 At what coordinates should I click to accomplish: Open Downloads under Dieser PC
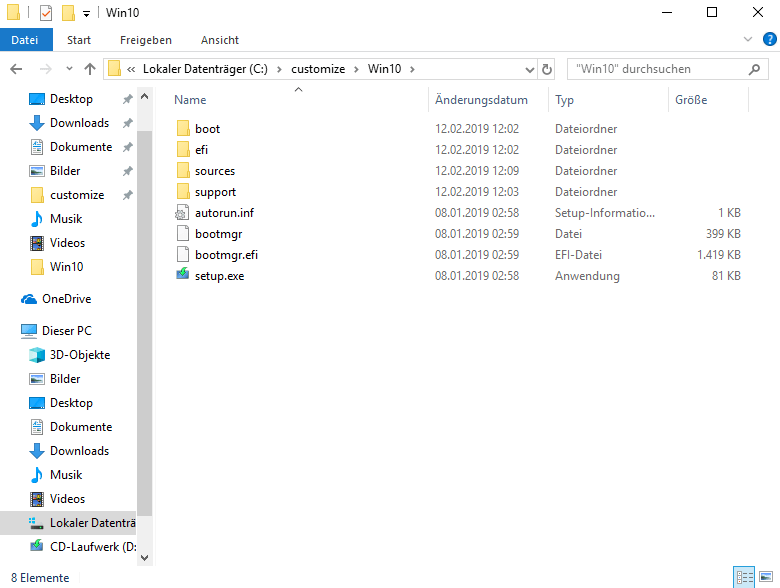(80, 451)
